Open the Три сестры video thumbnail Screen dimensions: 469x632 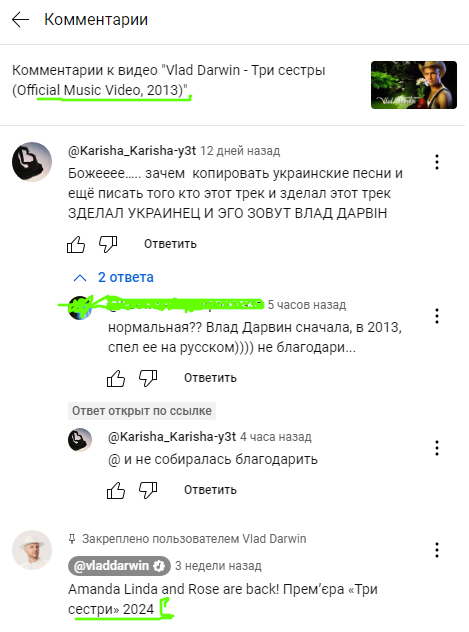click(x=414, y=85)
